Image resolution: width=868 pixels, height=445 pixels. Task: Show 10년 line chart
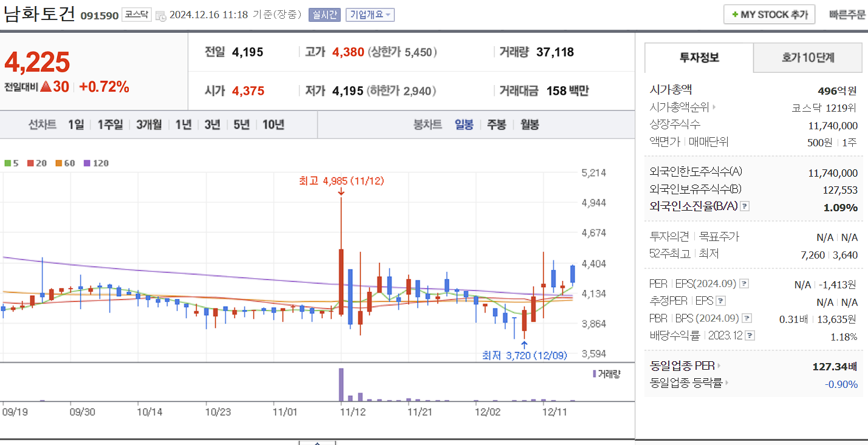[273, 124]
